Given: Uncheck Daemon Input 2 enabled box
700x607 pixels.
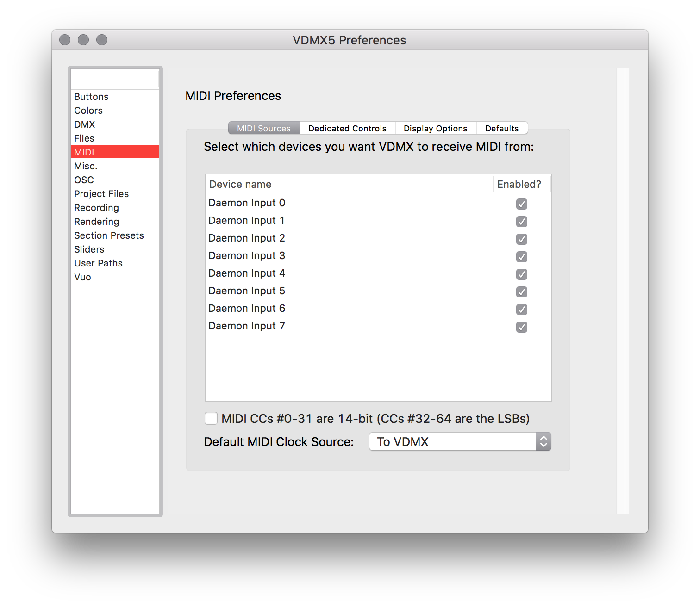Looking at the screenshot, I should point(521,239).
